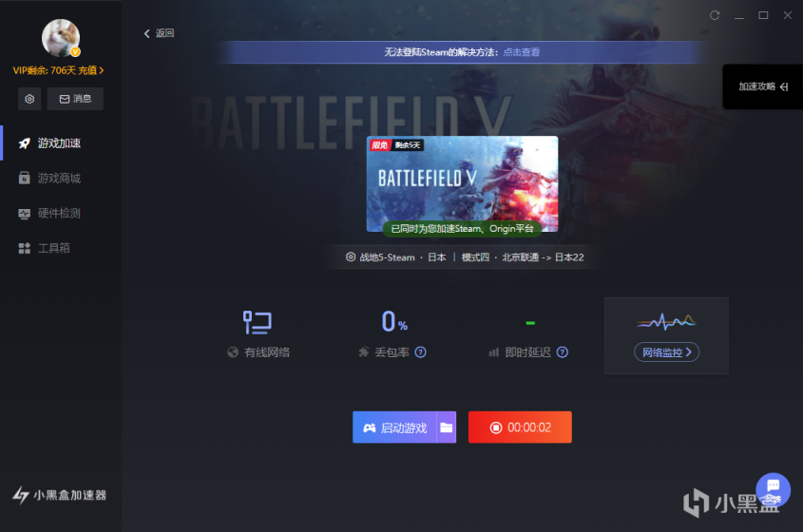803x532 pixels.
Task: Click 已同时为您加速Steam、Origin平台 notice
Action: 462,229
